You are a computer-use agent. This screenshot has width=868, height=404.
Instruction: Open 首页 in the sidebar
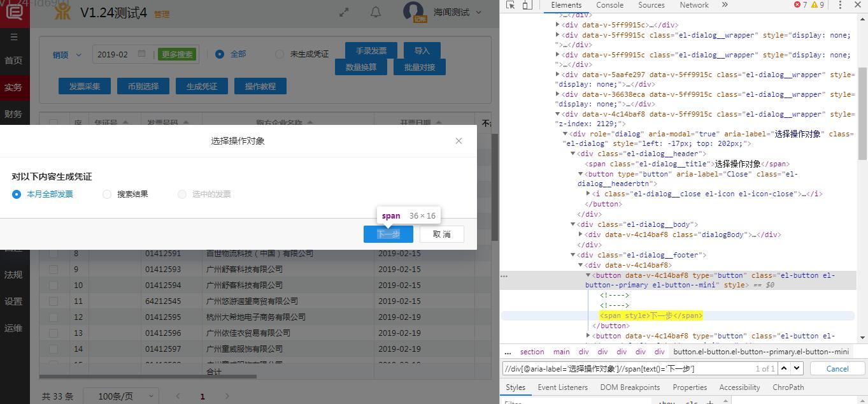[13, 61]
